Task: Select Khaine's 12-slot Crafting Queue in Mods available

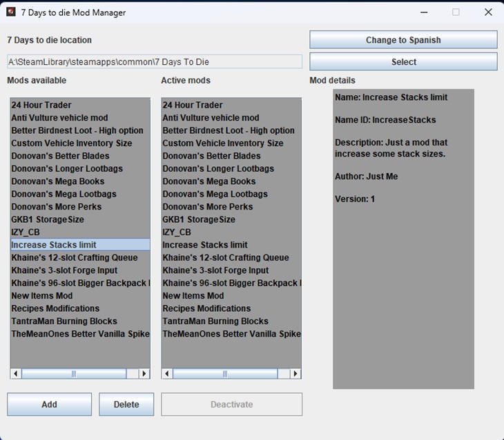Action: tap(80, 257)
